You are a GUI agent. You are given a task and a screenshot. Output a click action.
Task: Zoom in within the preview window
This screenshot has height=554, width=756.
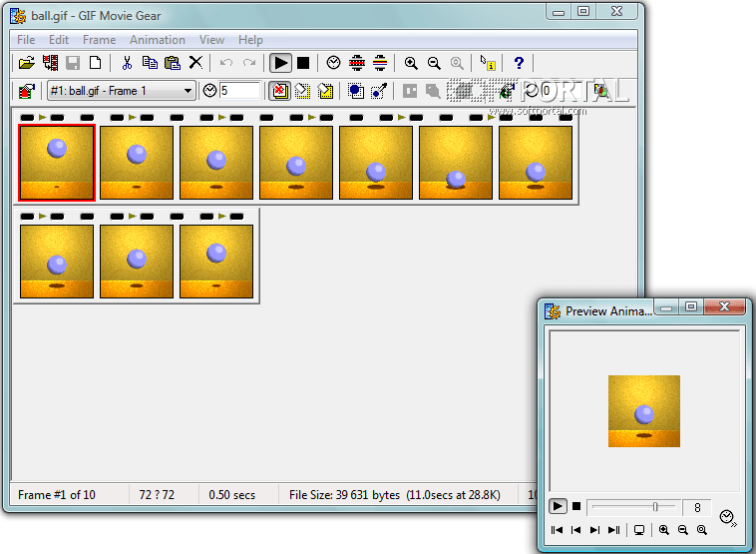pyautogui.click(x=664, y=530)
